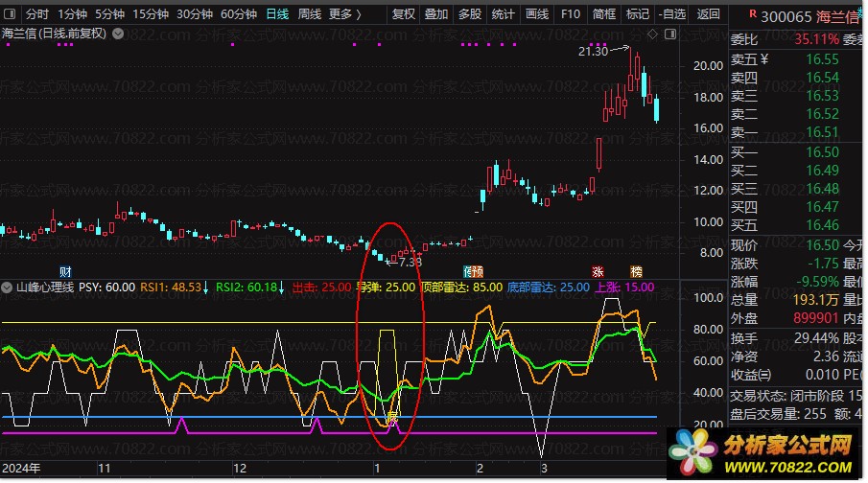This screenshot has width=868, height=483.
Task: Open the 统计 statistics tool
Action: [x=504, y=13]
